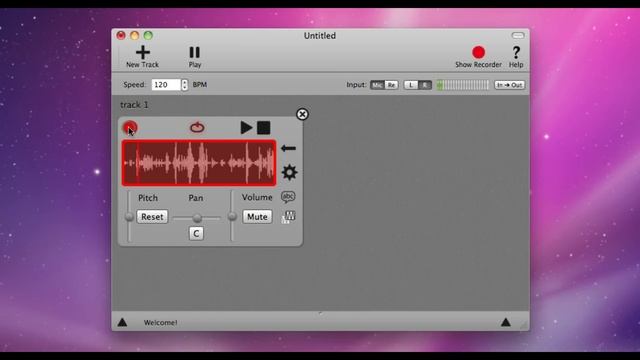This screenshot has width=640, height=360.
Task: Click the abc speech bubble icon
Action: click(288, 197)
